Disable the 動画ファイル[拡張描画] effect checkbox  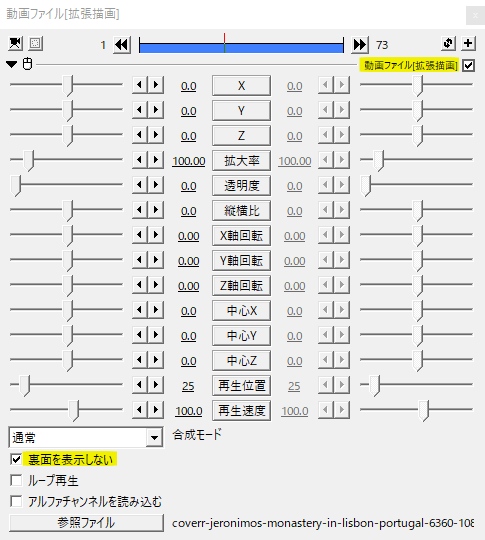pos(468,65)
